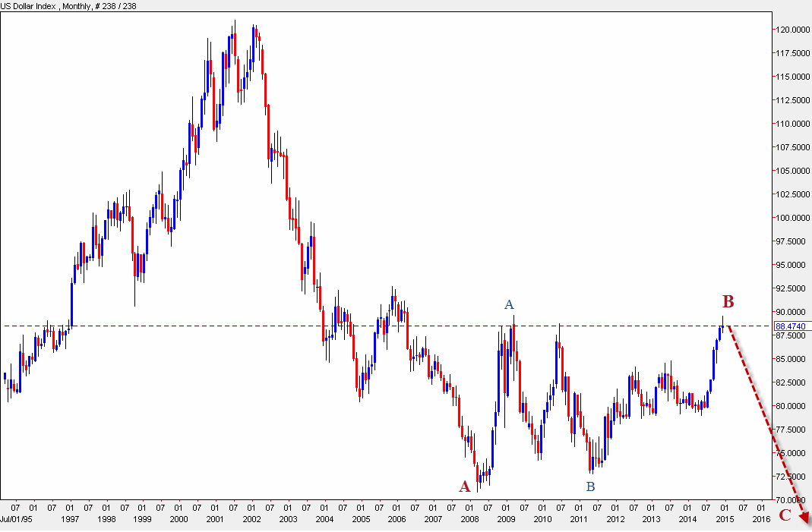Click the 105.0000 price axis label
Viewport: 812px width, 532px height.
(791, 171)
